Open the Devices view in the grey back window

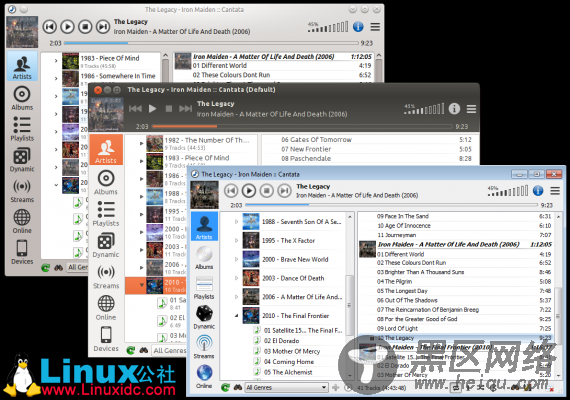(x=22, y=253)
